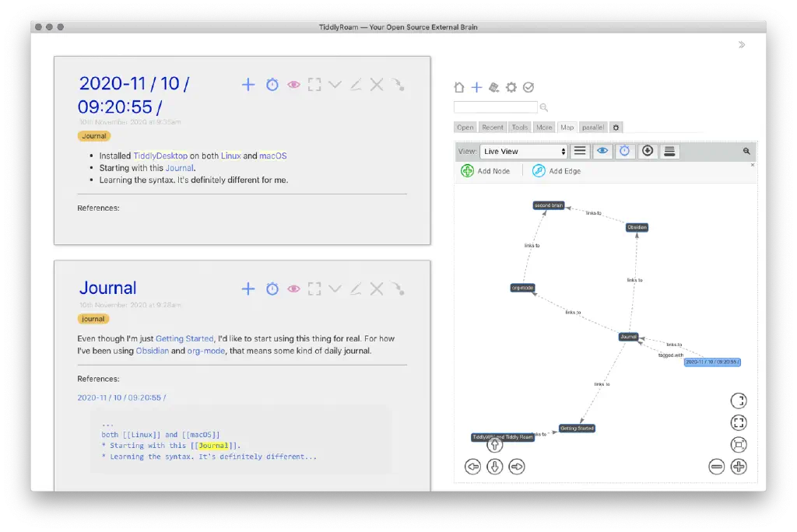
Task: Create new tiddler with sidebar plus icon
Action: pyautogui.click(x=476, y=87)
